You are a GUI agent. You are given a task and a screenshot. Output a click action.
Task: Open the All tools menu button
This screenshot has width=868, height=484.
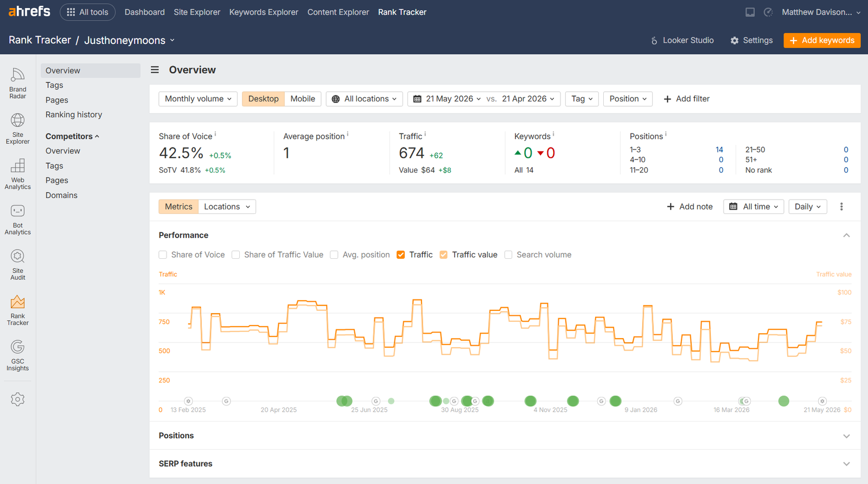[x=87, y=12]
